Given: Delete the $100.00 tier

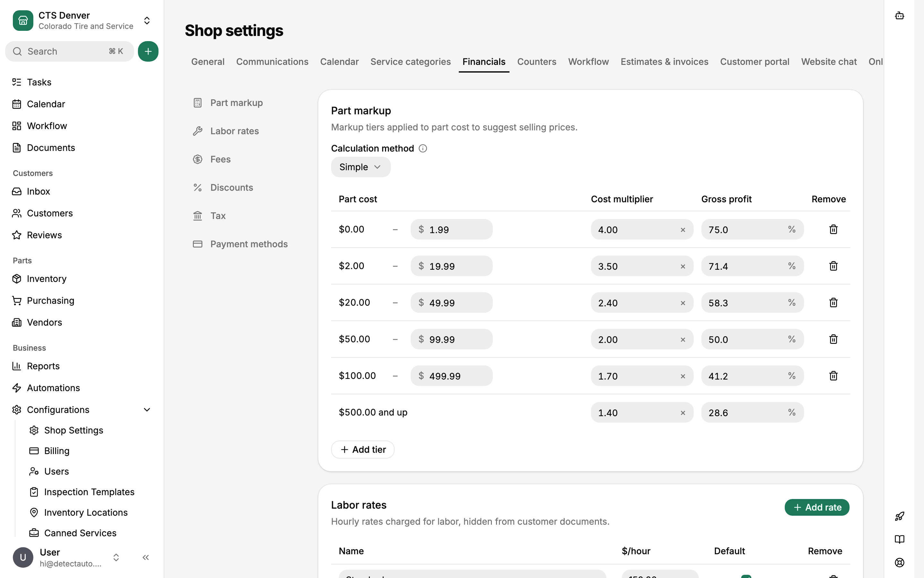Looking at the screenshot, I should [x=834, y=376].
